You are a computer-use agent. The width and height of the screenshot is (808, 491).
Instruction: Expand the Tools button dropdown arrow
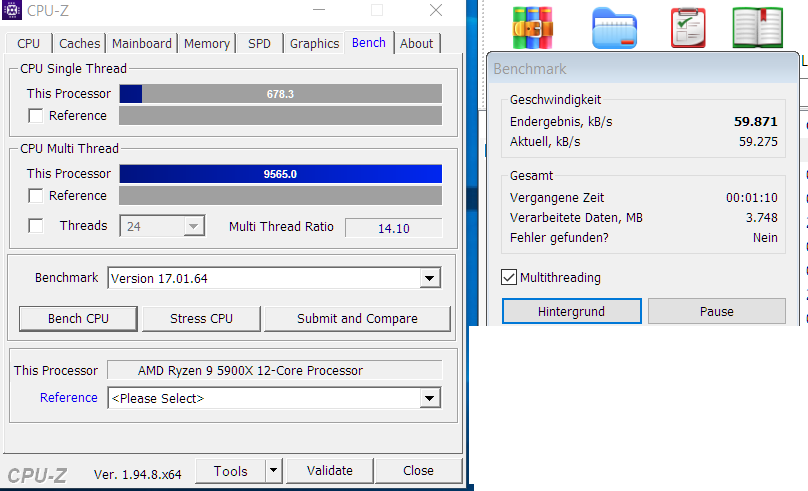[x=274, y=470]
